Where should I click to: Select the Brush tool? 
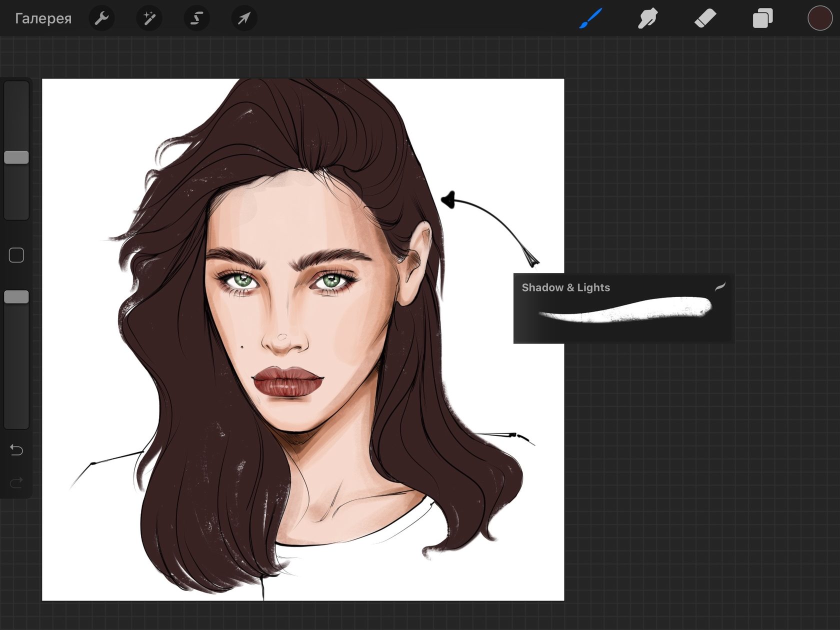click(591, 18)
